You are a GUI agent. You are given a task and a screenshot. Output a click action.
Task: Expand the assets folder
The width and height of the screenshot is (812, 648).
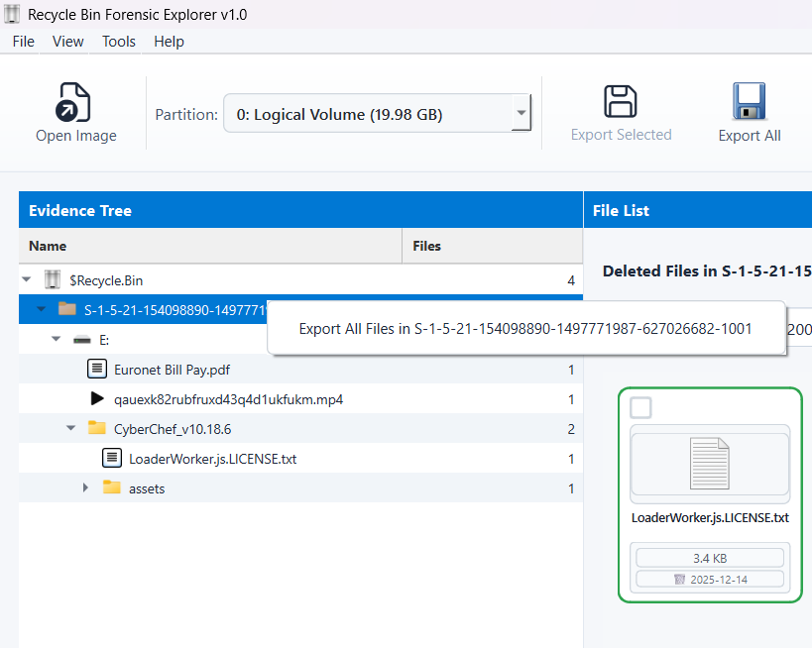coord(85,487)
